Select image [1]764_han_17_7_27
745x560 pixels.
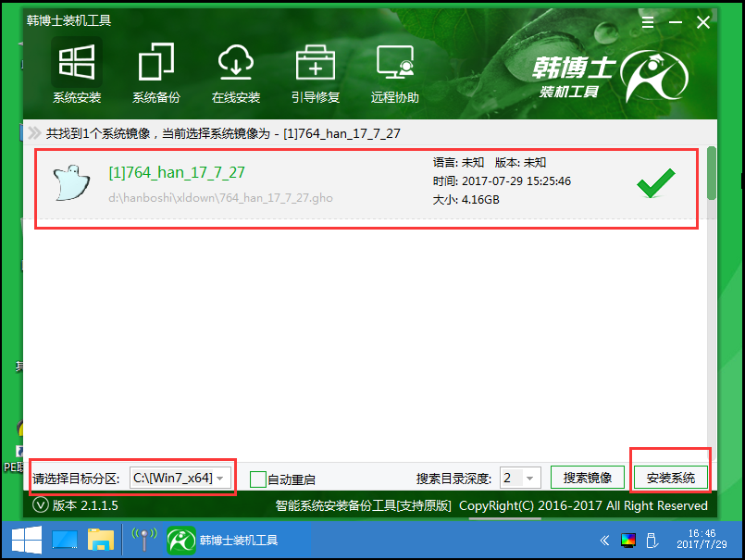(x=177, y=172)
